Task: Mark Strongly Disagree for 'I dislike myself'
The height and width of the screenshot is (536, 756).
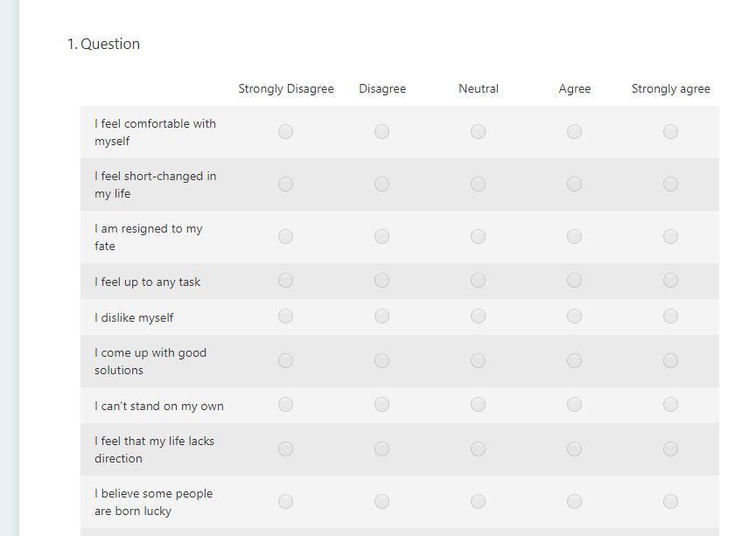Action: [x=285, y=317]
